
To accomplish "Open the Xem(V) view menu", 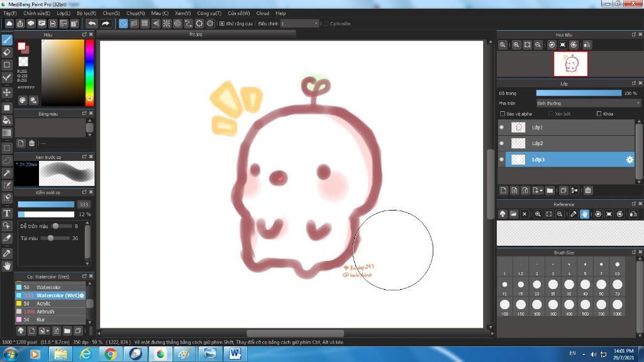I will [x=183, y=13].
